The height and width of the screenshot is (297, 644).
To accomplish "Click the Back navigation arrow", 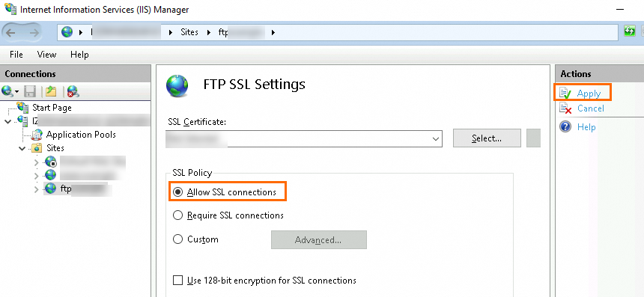I will pyautogui.click(x=11, y=32).
